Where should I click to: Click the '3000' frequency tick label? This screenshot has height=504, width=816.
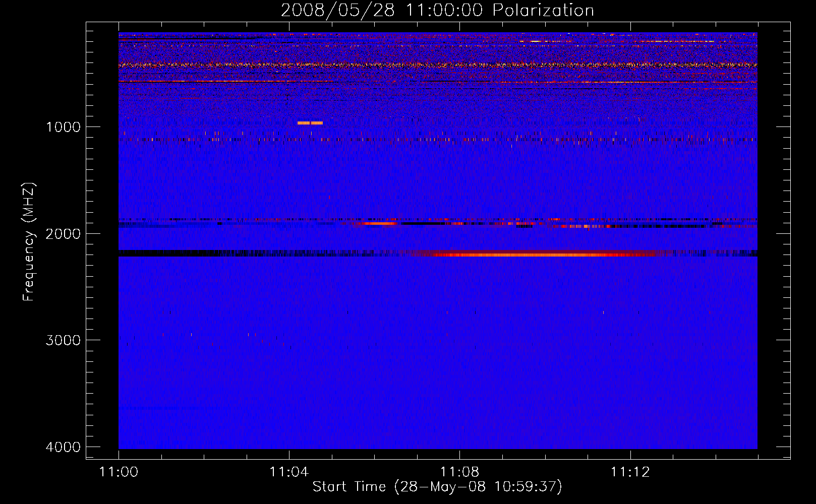click(x=63, y=340)
